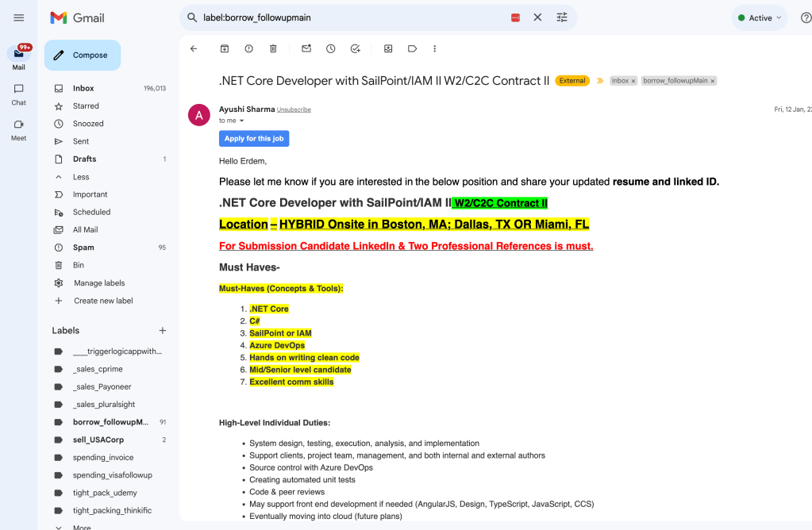Viewport: 812px width, 530px height.
Task: Open the Active status dropdown
Action: pyautogui.click(x=759, y=17)
